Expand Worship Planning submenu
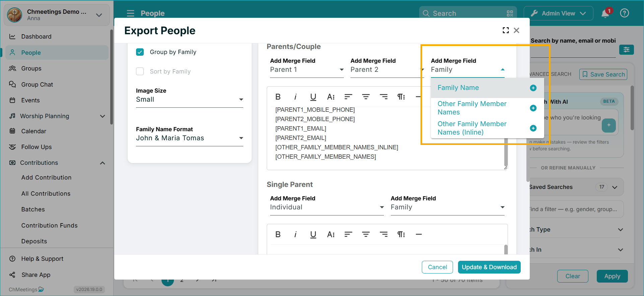 [103, 116]
